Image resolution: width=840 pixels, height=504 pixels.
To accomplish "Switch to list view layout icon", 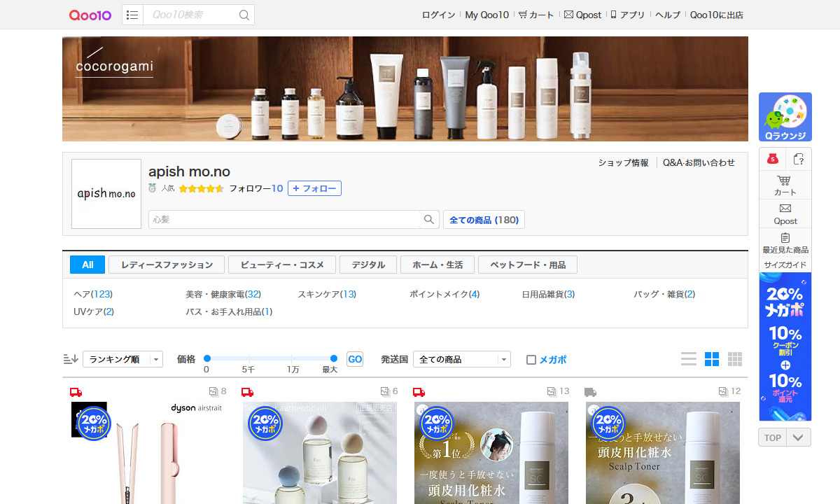I will [x=689, y=359].
